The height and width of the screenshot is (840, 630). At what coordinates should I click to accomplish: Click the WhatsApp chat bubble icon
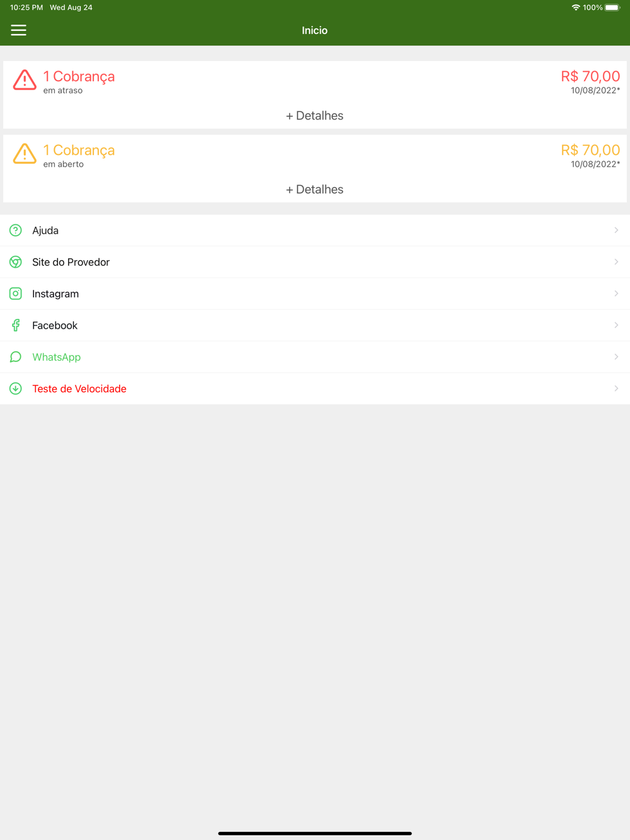pyautogui.click(x=16, y=357)
